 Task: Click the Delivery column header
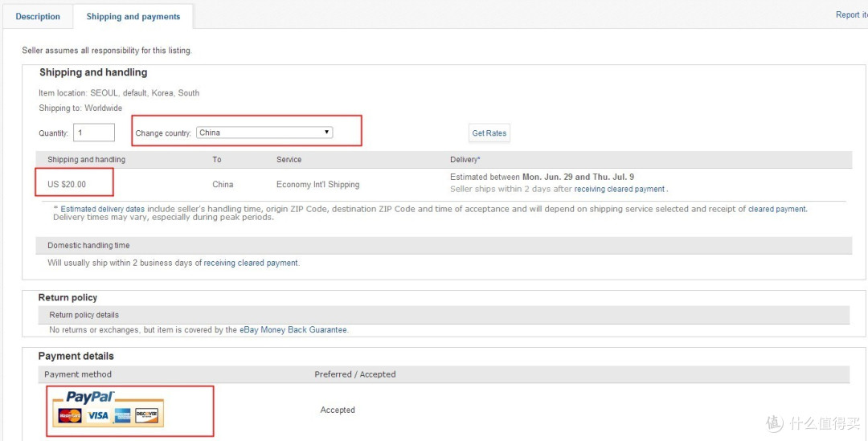465,159
